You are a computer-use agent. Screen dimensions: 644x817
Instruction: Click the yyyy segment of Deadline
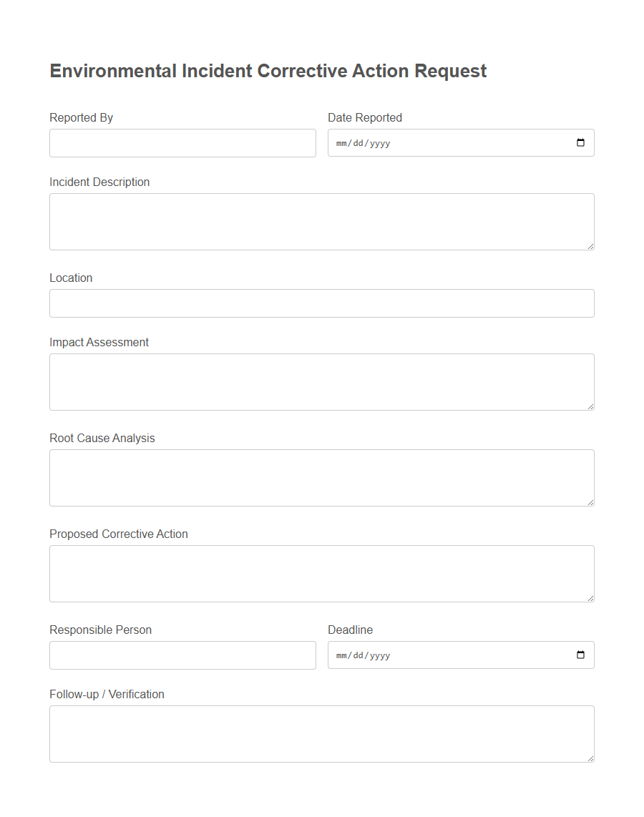tap(381, 655)
